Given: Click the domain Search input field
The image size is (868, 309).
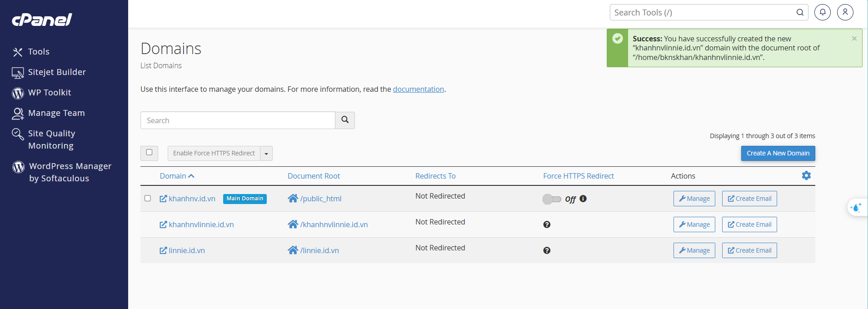Looking at the screenshot, I should point(238,120).
